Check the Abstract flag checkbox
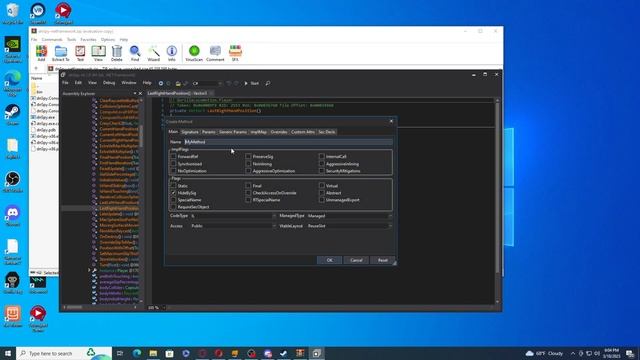 [322, 193]
